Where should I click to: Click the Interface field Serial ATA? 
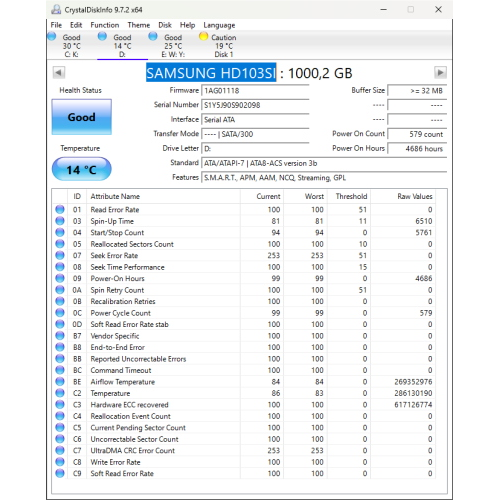pos(255,120)
